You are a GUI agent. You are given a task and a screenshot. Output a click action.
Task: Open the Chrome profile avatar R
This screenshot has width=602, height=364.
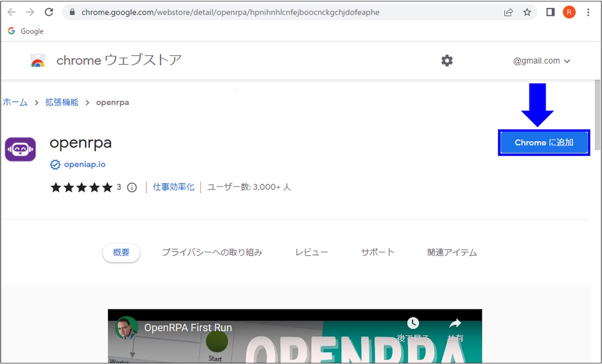point(569,12)
